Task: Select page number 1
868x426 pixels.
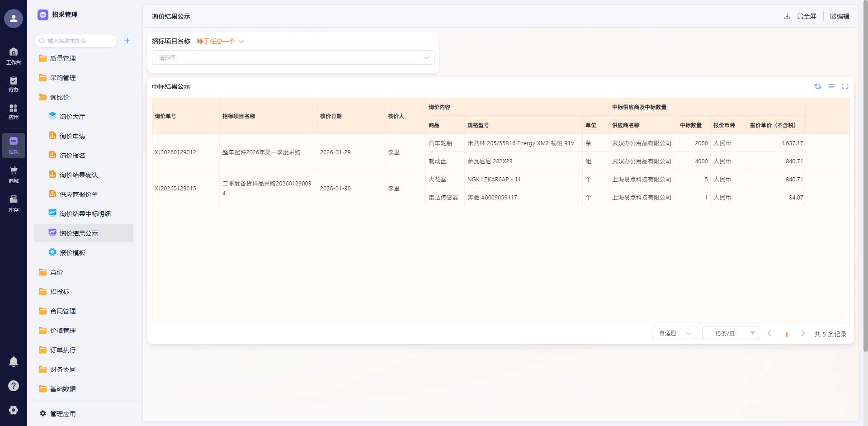Action: [x=787, y=334]
